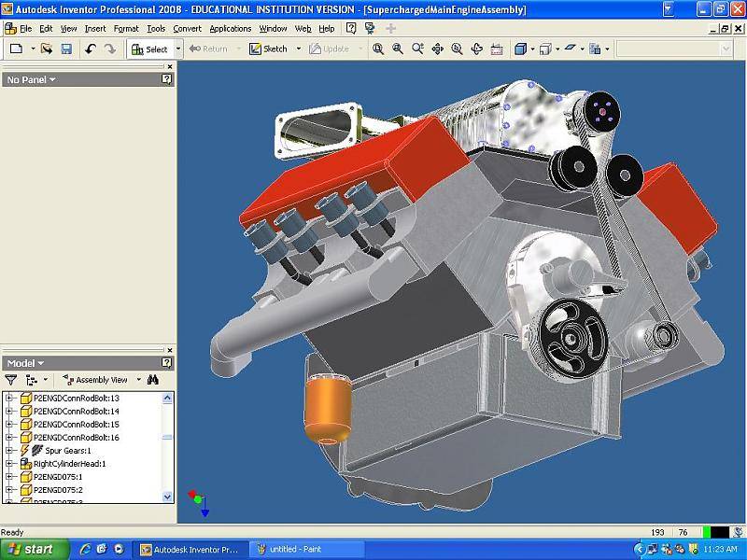Open the Insert menu
747x560 pixels.
click(x=95, y=29)
